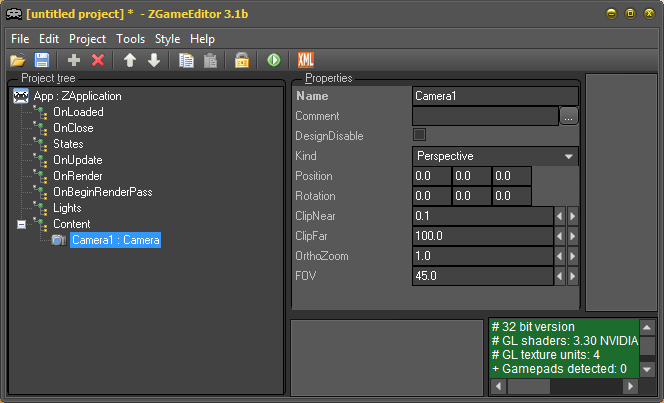The height and width of the screenshot is (403, 664).
Task: Paste component using the clipboard icon
Action: (x=210, y=60)
